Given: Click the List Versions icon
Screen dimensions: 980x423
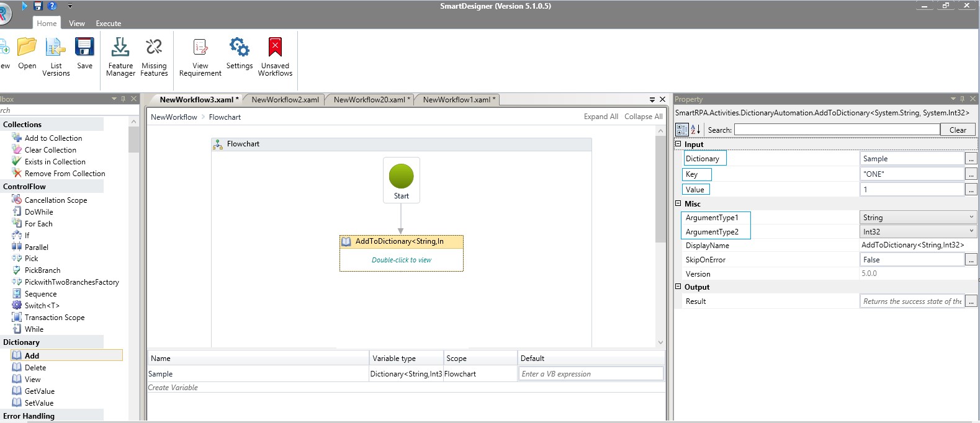Looking at the screenshot, I should (56, 48).
